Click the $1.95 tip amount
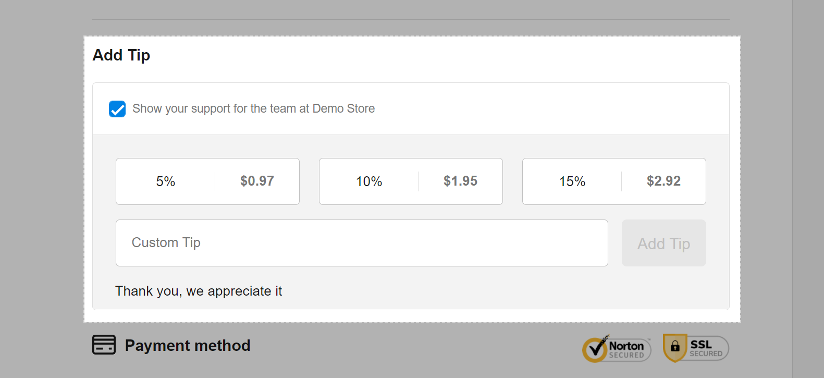This screenshot has height=379, width=824. [460, 181]
